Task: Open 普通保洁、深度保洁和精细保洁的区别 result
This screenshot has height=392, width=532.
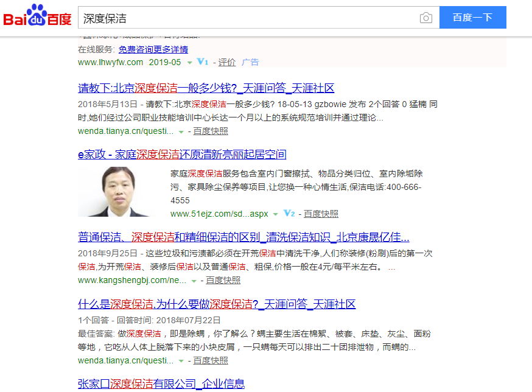Action: (x=243, y=237)
